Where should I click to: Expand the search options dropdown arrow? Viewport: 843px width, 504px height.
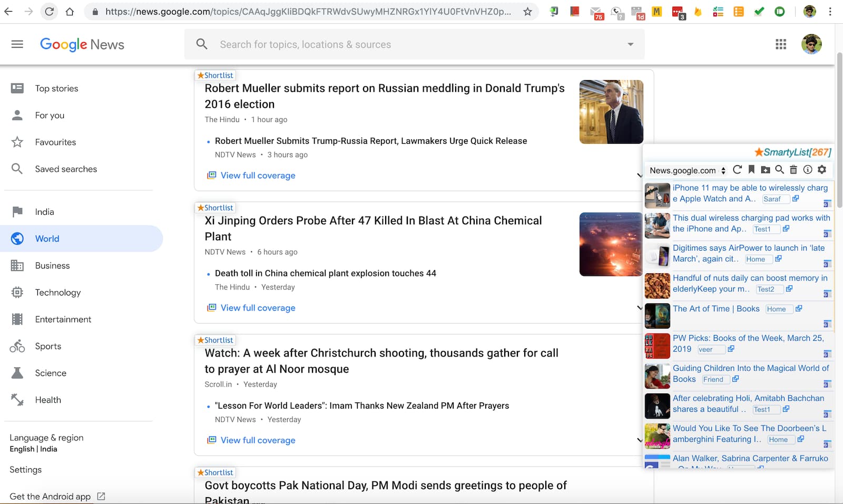pyautogui.click(x=630, y=45)
